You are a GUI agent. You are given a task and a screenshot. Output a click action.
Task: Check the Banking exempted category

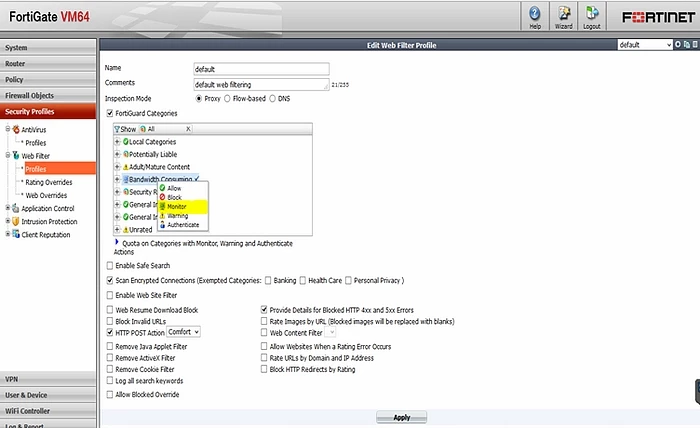coord(268,280)
